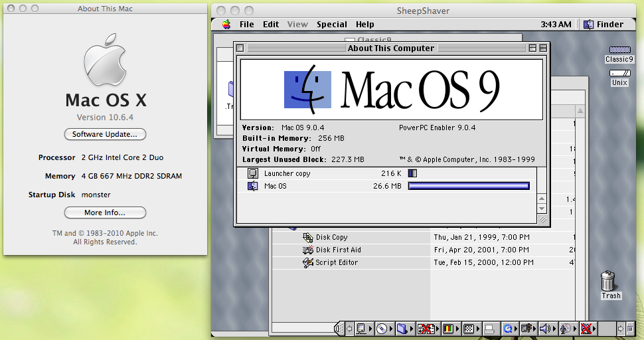Open the crossed-out Web Sharing module at strip end
This screenshot has width=644, height=340.
coord(588,329)
